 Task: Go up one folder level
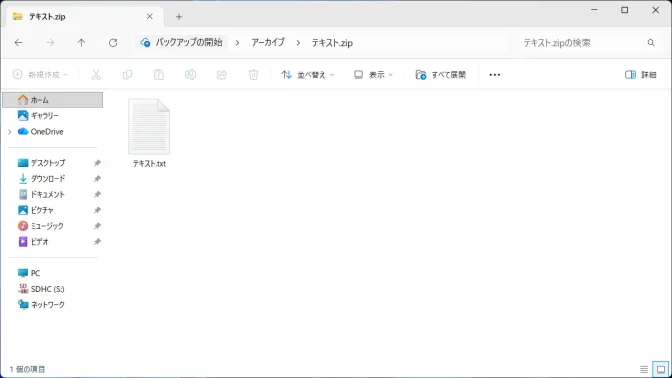[81, 42]
